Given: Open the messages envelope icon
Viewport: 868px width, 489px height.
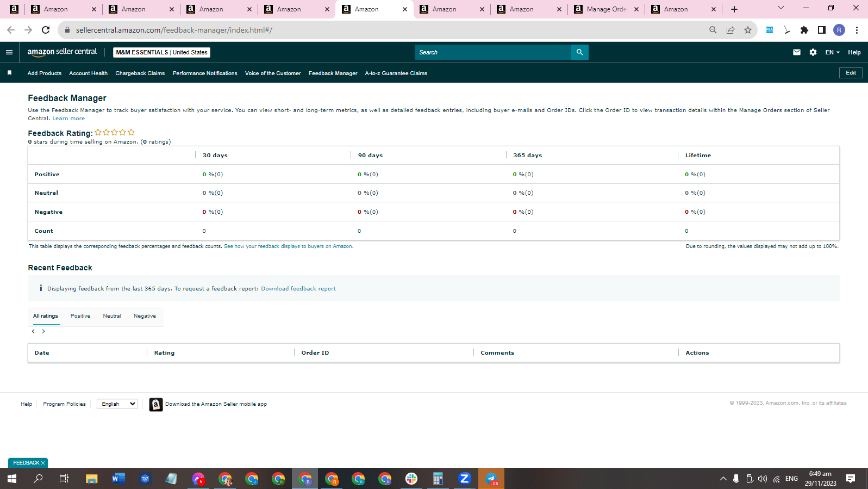Looking at the screenshot, I should (797, 52).
